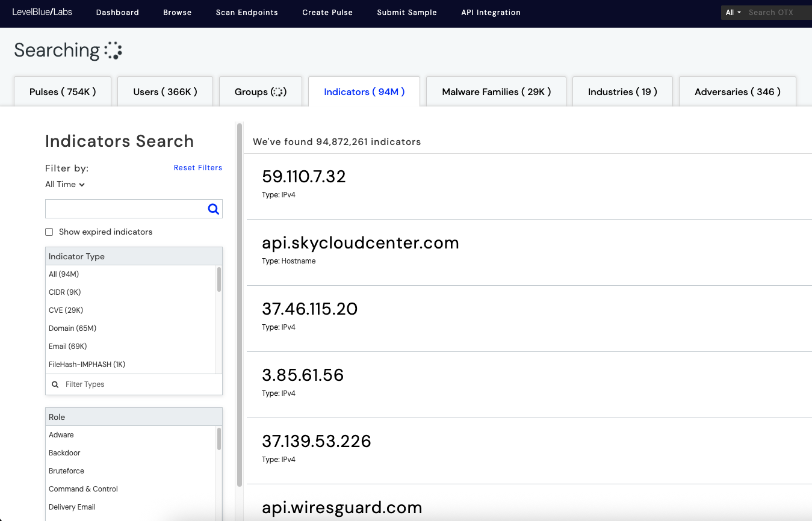The height and width of the screenshot is (521, 812).
Task: Go to Create Pulse page
Action: point(327,13)
